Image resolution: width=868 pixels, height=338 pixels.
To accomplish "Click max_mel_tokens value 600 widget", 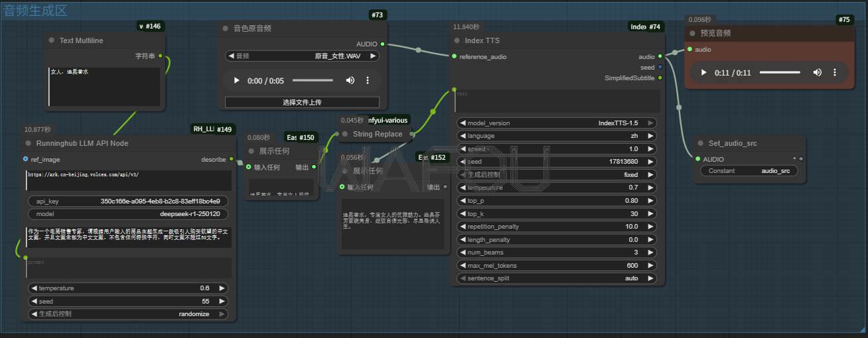I will [557, 266].
